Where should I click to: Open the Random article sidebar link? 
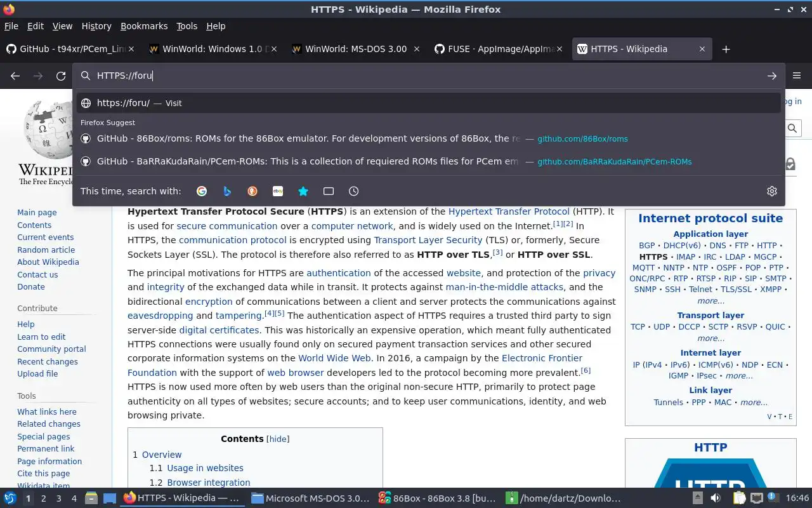(x=46, y=250)
